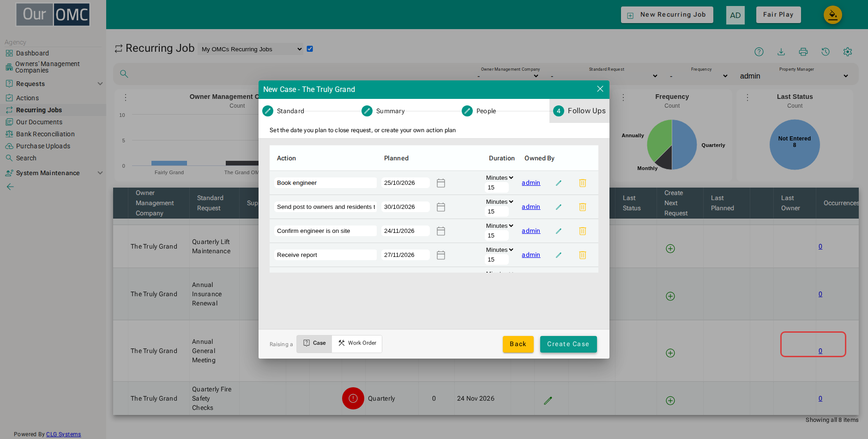Open calendar picker for Receive report row
Screen dimensions: 868x439
(441, 255)
